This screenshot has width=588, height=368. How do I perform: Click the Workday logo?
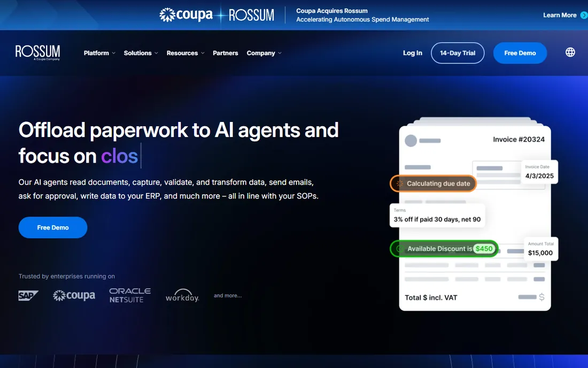(182, 296)
